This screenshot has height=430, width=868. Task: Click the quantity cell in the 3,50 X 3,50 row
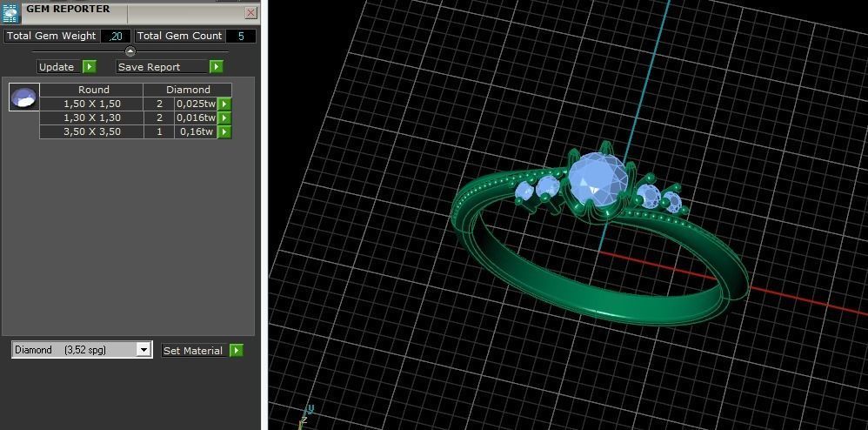pyautogui.click(x=159, y=132)
